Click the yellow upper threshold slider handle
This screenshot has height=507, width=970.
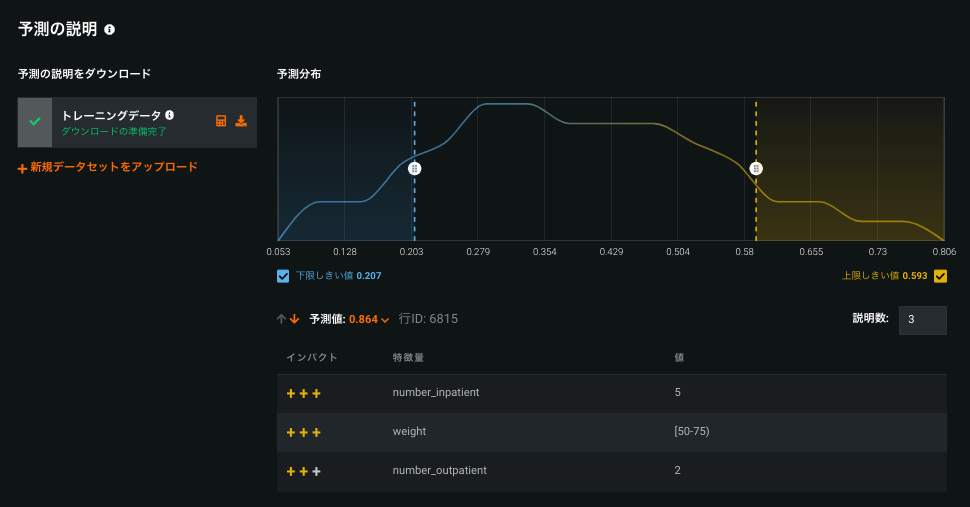(756, 168)
